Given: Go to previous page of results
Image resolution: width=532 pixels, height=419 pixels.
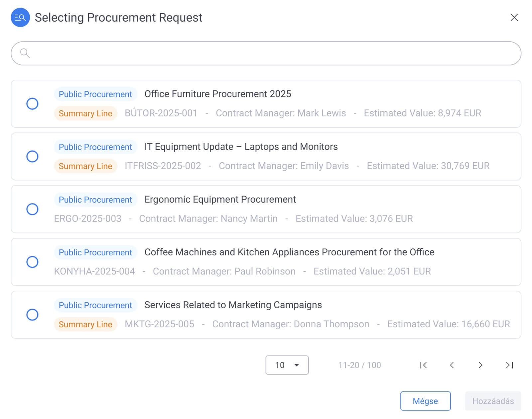Looking at the screenshot, I should pos(452,365).
